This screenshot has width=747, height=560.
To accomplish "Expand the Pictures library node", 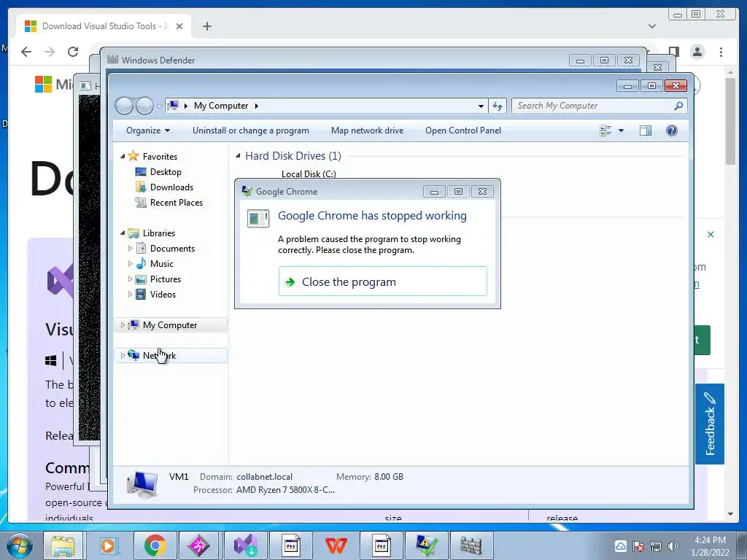I will [x=130, y=279].
